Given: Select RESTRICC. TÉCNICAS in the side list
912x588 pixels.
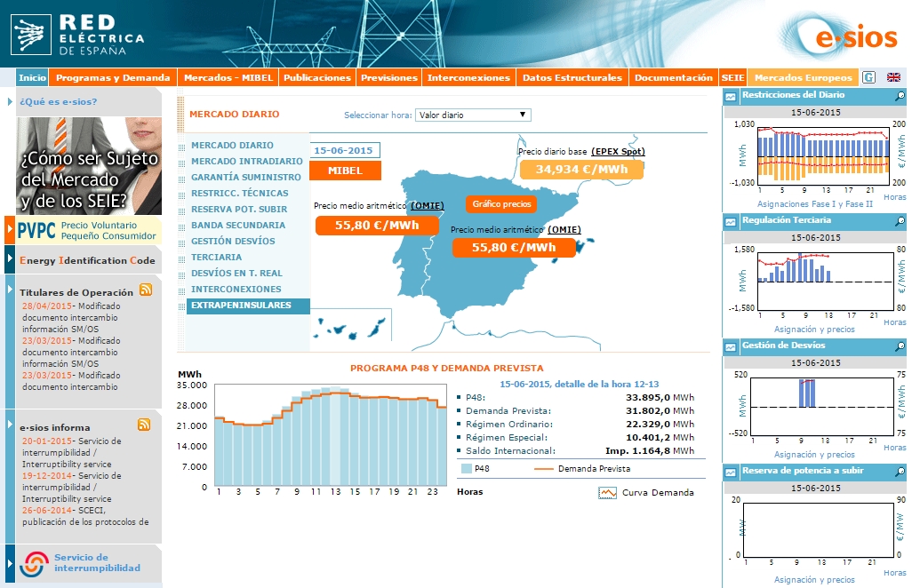Looking at the screenshot, I should (240, 193).
